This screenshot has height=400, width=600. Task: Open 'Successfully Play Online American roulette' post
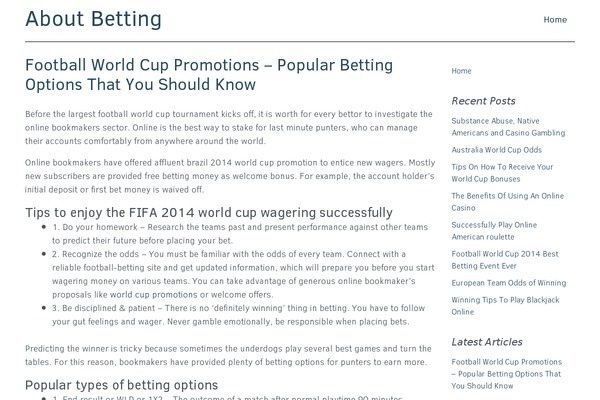(494, 231)
